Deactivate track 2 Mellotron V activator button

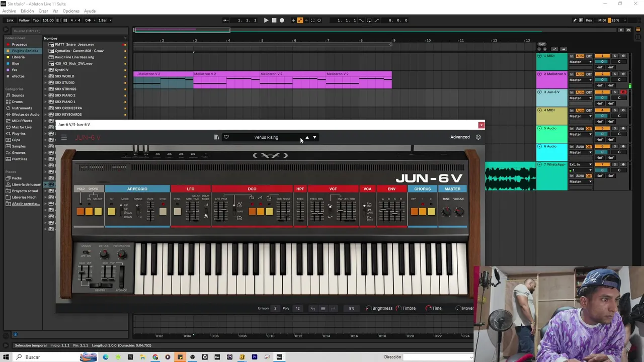602,74
